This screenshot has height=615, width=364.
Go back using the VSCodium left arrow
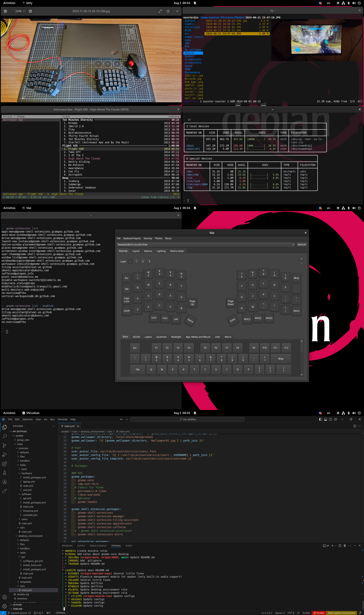click(x=121, y=419)
